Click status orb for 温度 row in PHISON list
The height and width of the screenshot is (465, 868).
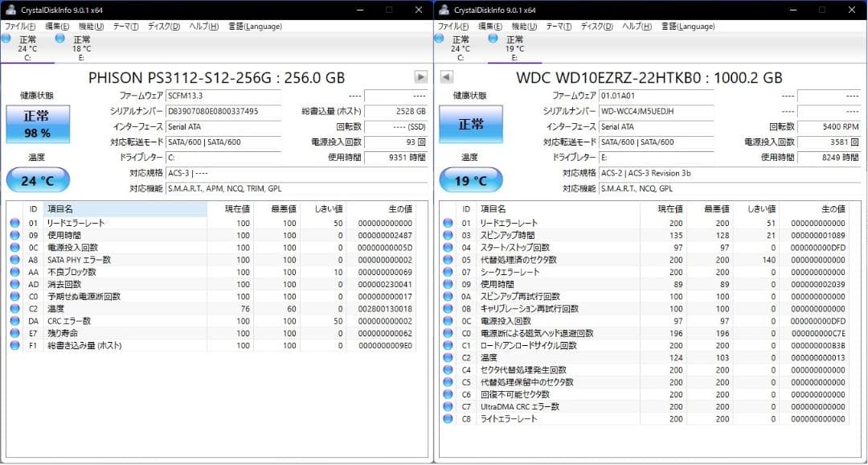click(14, 309)
